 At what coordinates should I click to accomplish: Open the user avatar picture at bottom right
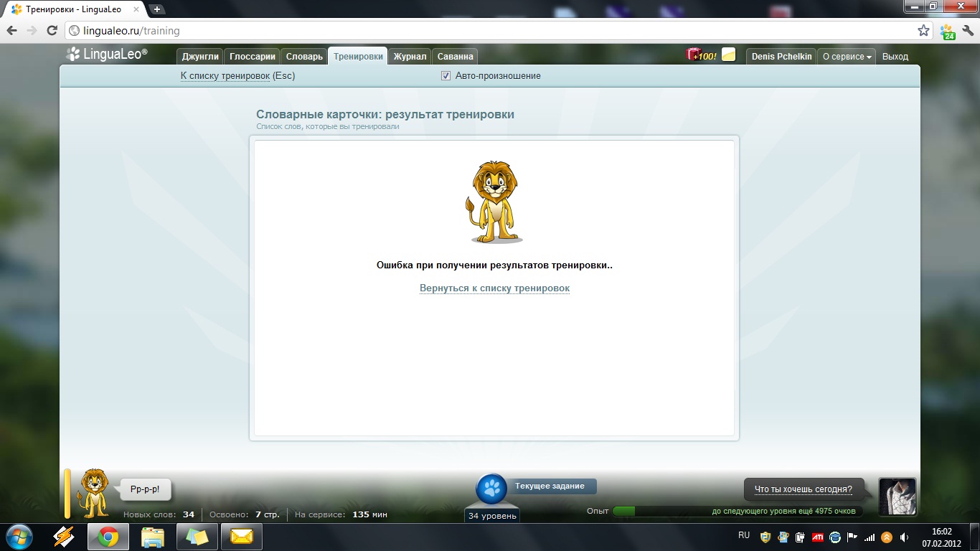897,496
